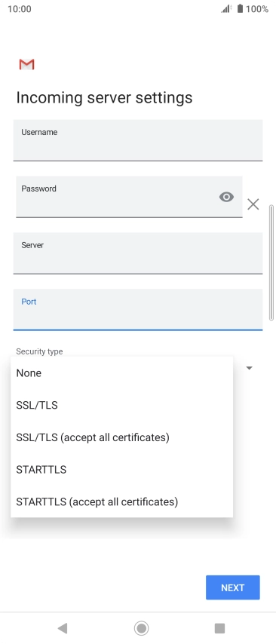Toggle password visibility eye icon
Screen dimensions: 276x644
[x=226, y=197]
